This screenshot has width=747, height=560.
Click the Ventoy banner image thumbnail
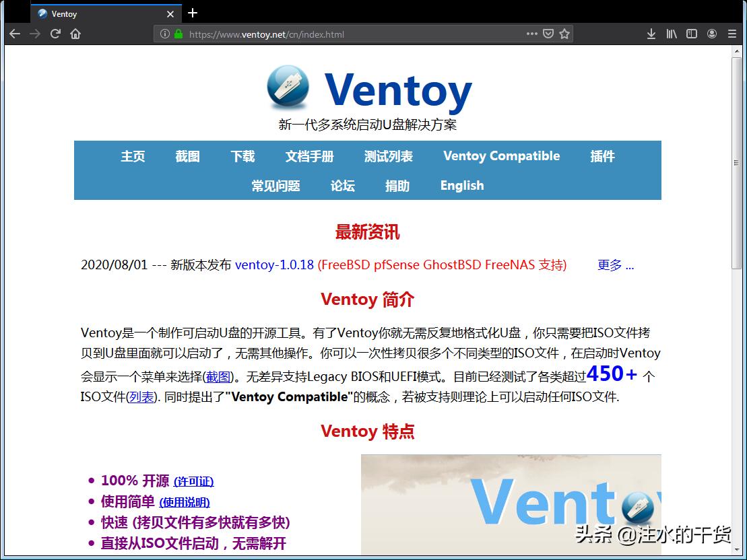tap(511, 504)
